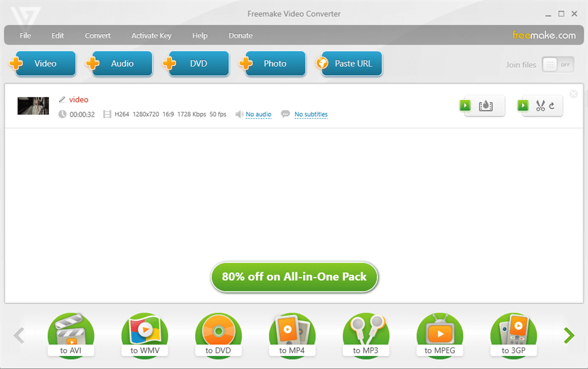Click the speaker audio icon
This screenshot has height=369, width=588.
pos(239,114)
